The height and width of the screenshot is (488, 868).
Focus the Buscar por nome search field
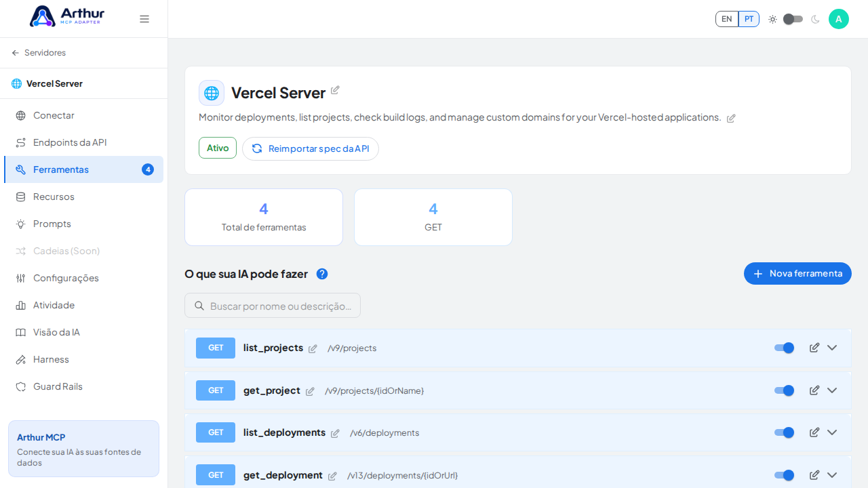click(273, 306)
